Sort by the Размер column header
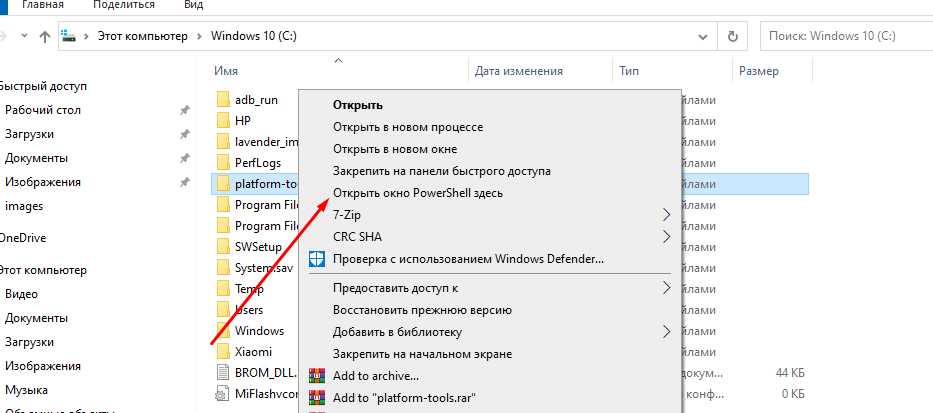 coord(759,71)
